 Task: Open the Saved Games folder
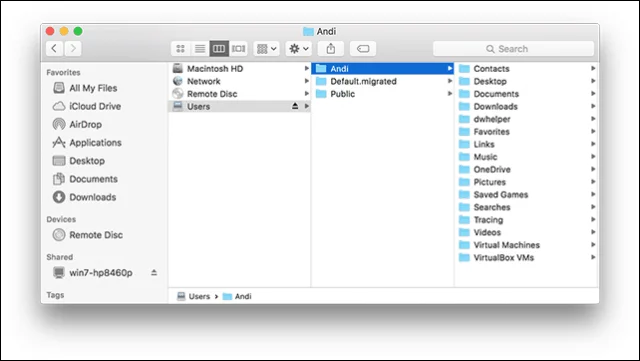(x=527, y=195)
